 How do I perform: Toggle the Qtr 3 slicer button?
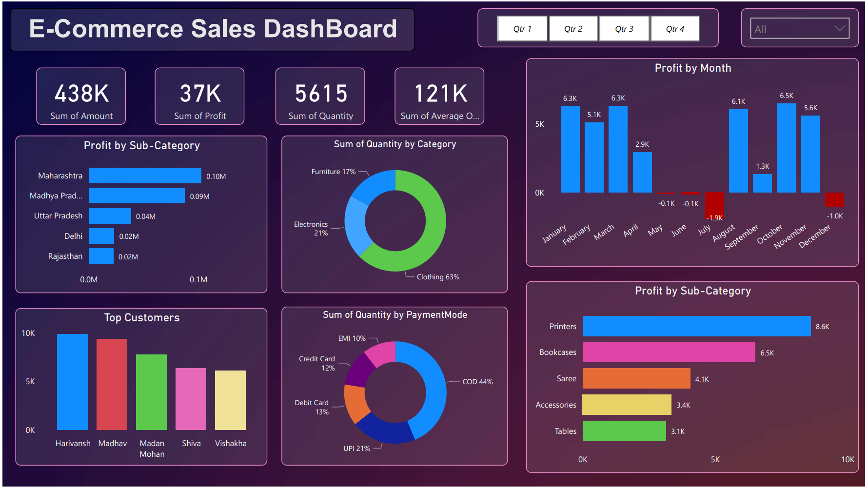tap(624, 29)
